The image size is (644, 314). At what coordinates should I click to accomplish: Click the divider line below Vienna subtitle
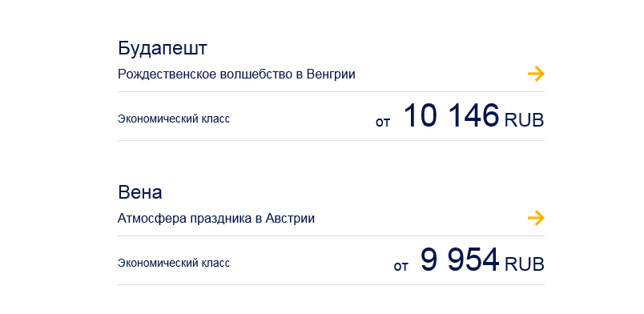[331, 236]
